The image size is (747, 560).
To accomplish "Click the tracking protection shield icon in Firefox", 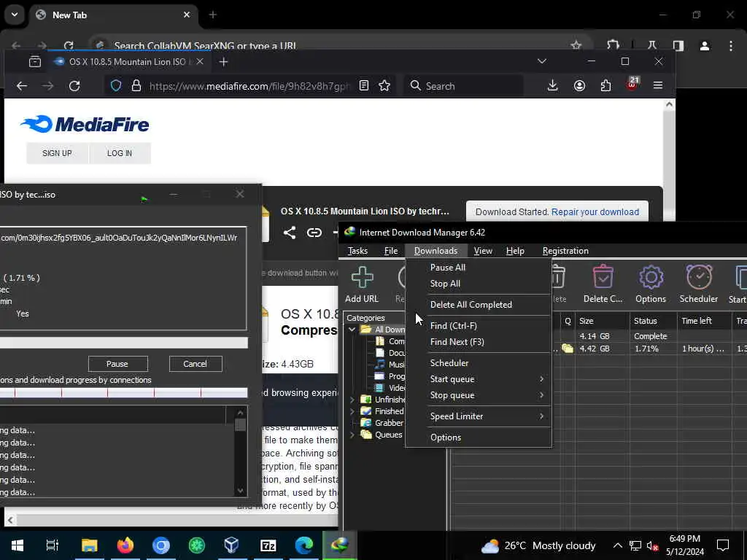I will click(x=116, y=86).
